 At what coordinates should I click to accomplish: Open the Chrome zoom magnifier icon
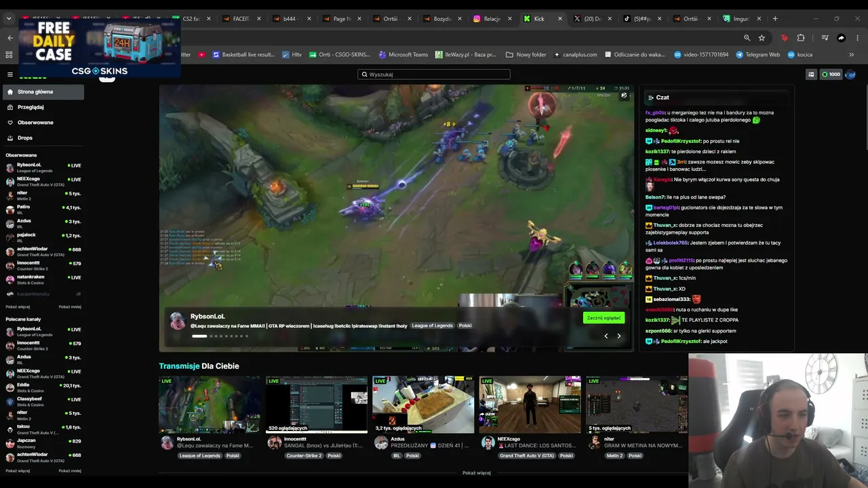click(x=747, y=38)
